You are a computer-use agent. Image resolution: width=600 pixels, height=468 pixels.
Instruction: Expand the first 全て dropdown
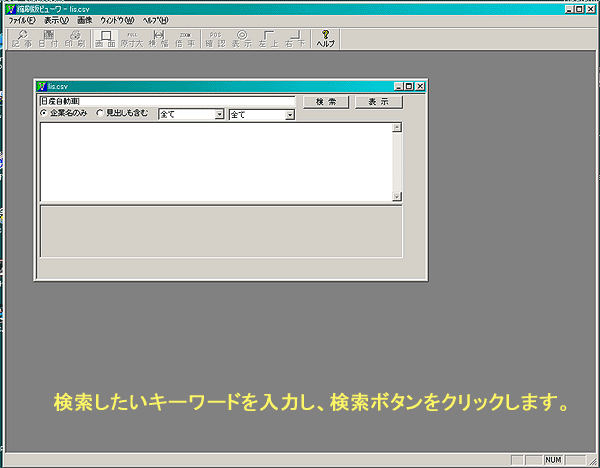click(219, 115)
